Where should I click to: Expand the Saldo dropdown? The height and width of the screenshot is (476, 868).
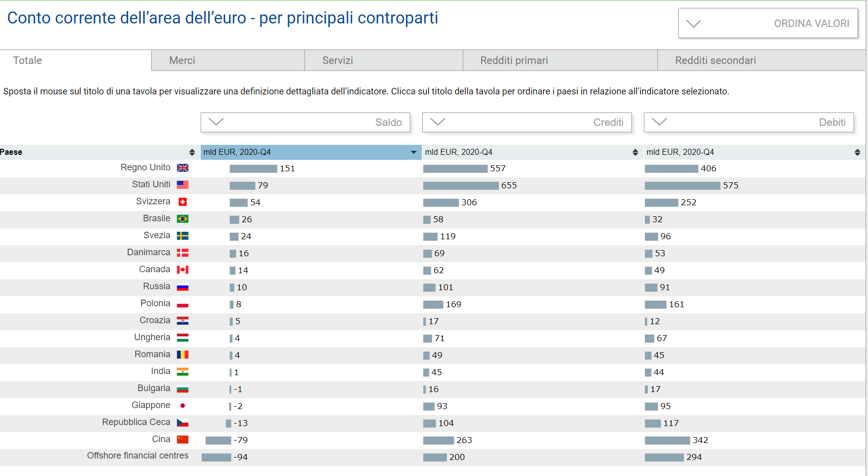coord(305,122)
